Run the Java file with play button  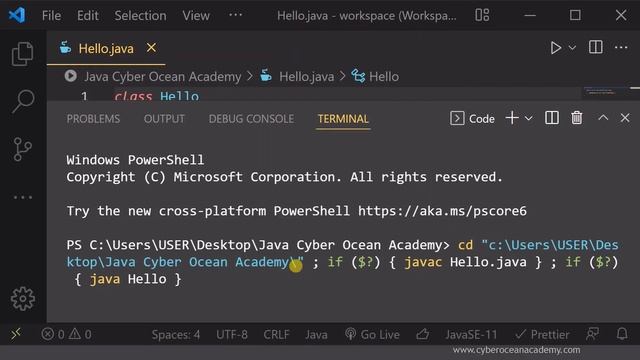[x=556, y=48]
